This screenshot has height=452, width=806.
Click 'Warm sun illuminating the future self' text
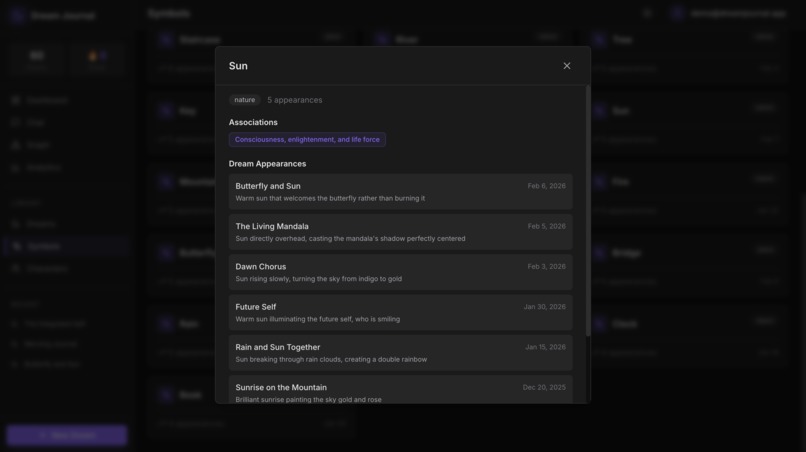pyautogui.click(x=318, y=319)
